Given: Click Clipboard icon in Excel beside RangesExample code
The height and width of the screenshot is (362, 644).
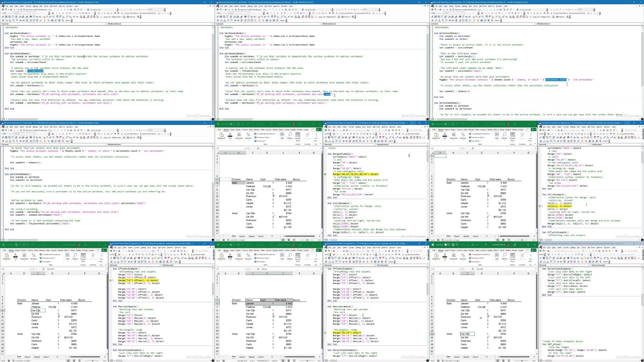Looking at the screenshot, I should coord(221,135).
